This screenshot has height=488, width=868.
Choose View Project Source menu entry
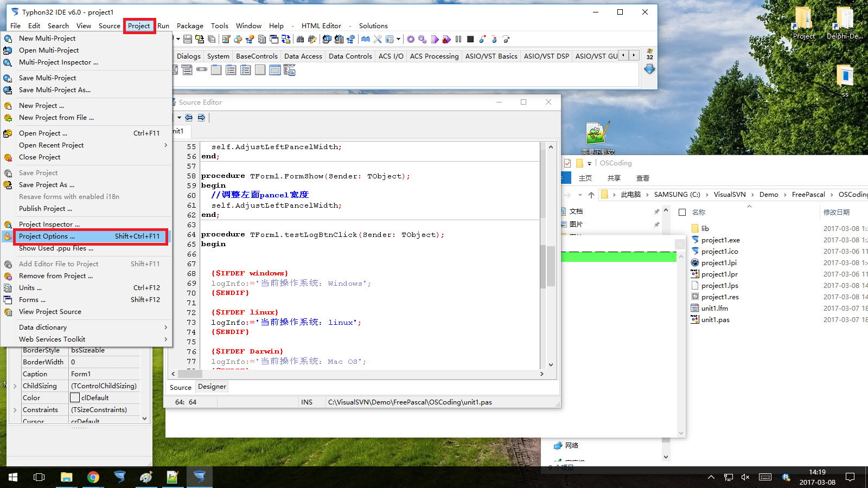coord(87,311)
